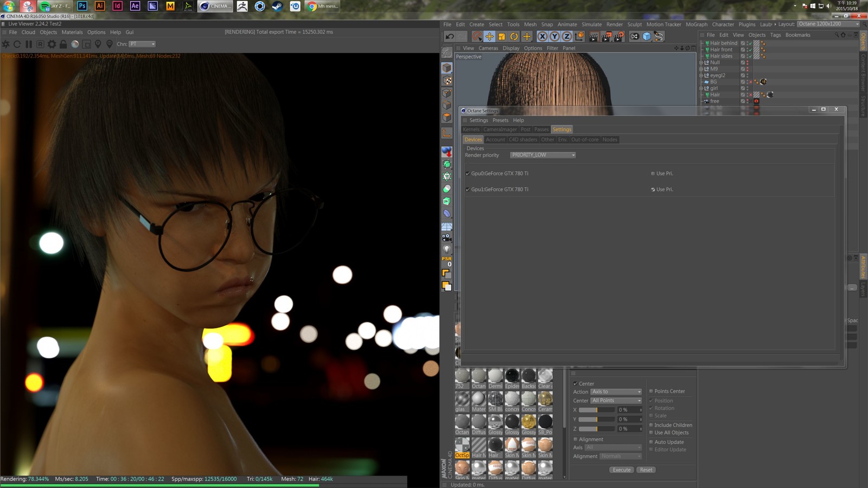Enable Points Center checkbox

point(651,391)
